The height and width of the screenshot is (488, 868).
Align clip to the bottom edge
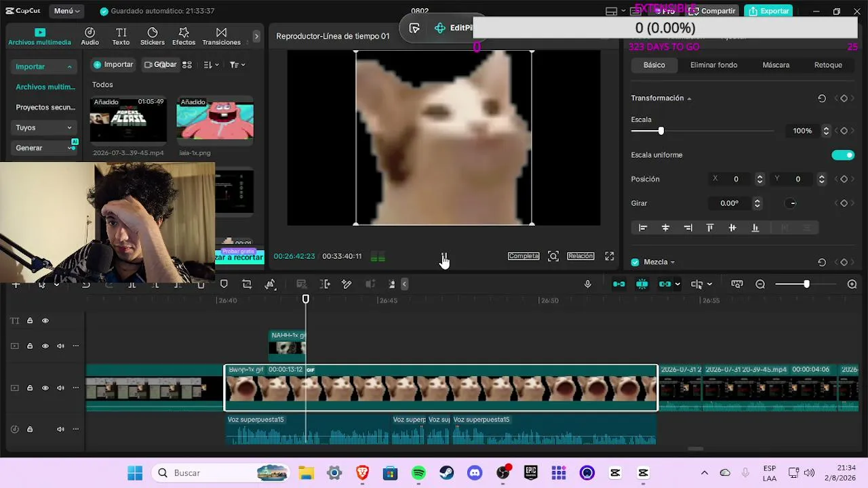755,228
